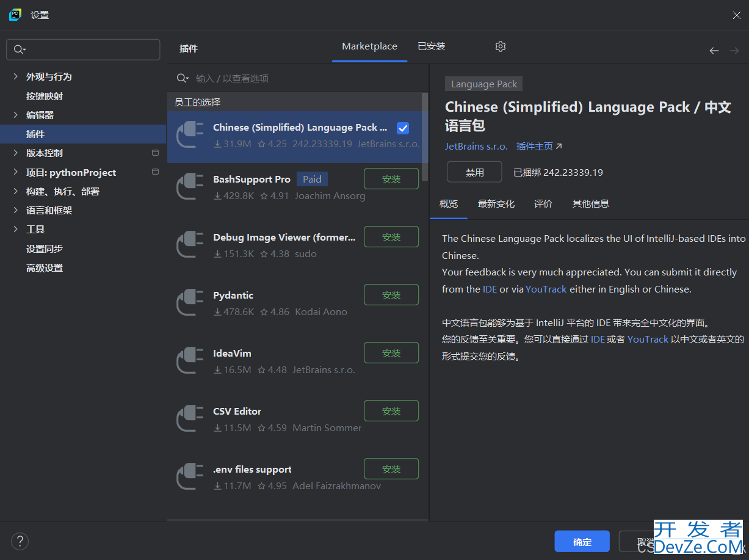Open the 其他信息 tab

(591, 204)
